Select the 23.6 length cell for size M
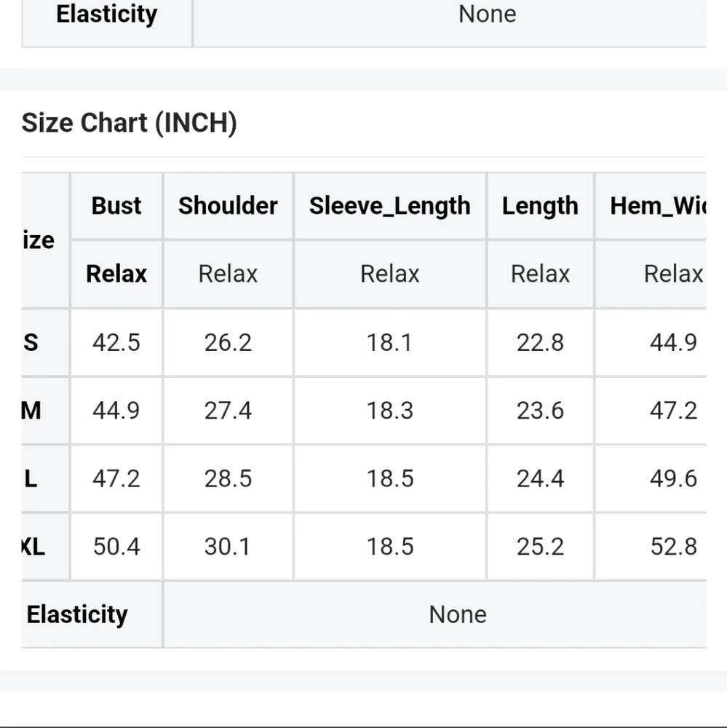Image resolution: width=727 pixels, height=728 pixels. point(540,411)
